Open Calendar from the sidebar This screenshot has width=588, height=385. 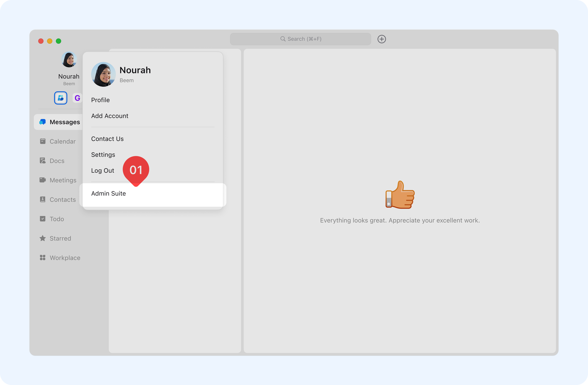coord(62,141)
